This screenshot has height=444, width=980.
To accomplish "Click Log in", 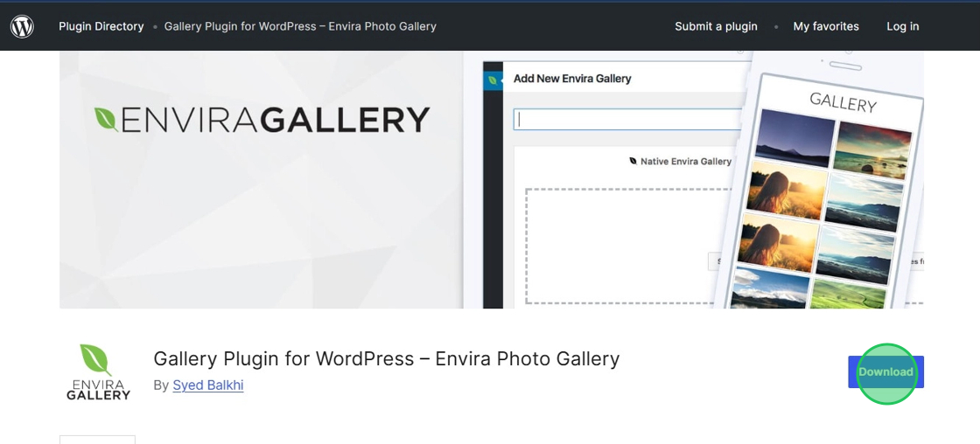I will click(902, 26).
